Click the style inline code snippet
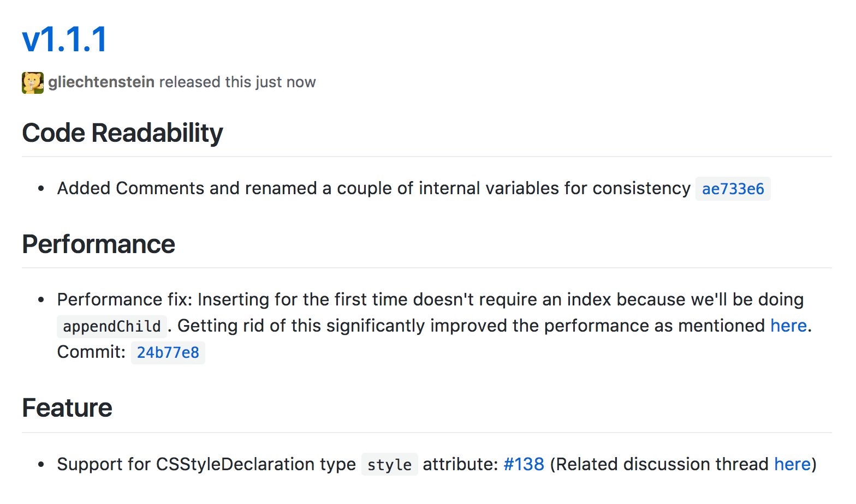The height and width of the screenshot is (504, 856). pos(390,465)
